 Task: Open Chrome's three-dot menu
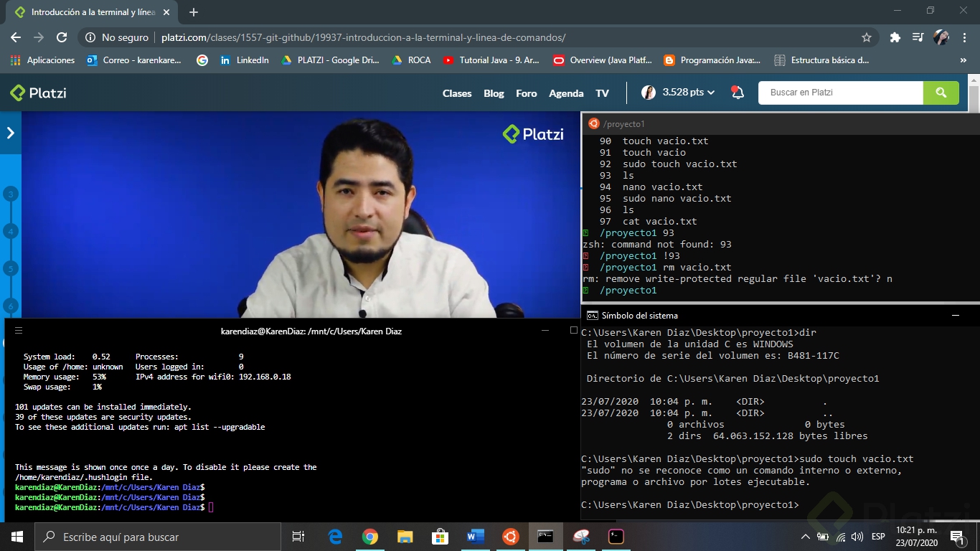pos(963,37)
